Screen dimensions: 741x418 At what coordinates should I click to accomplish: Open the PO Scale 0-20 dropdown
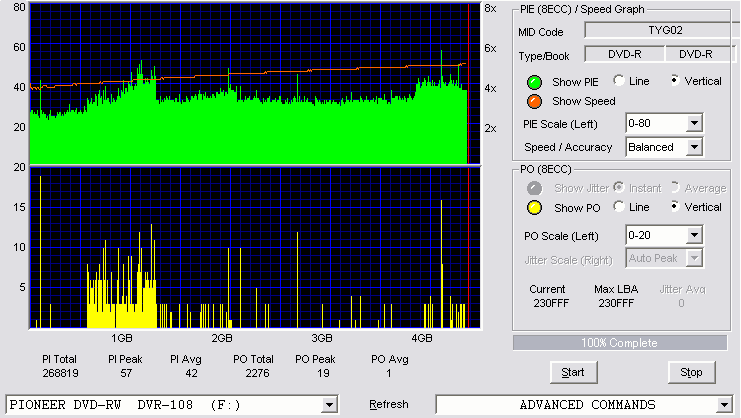point(694,235)
